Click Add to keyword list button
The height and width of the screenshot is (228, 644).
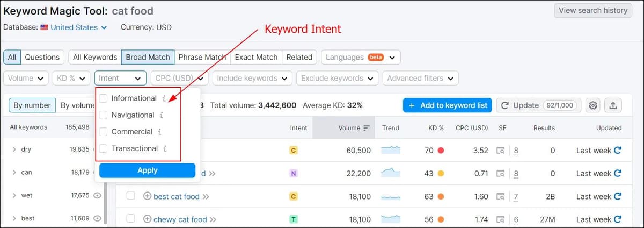[448, 105]
